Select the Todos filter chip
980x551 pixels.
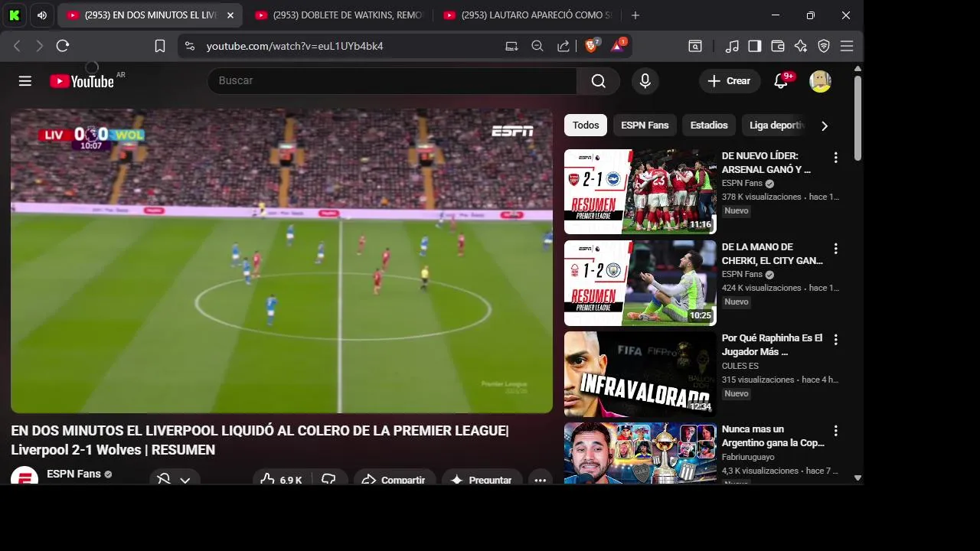click(586, 126)
